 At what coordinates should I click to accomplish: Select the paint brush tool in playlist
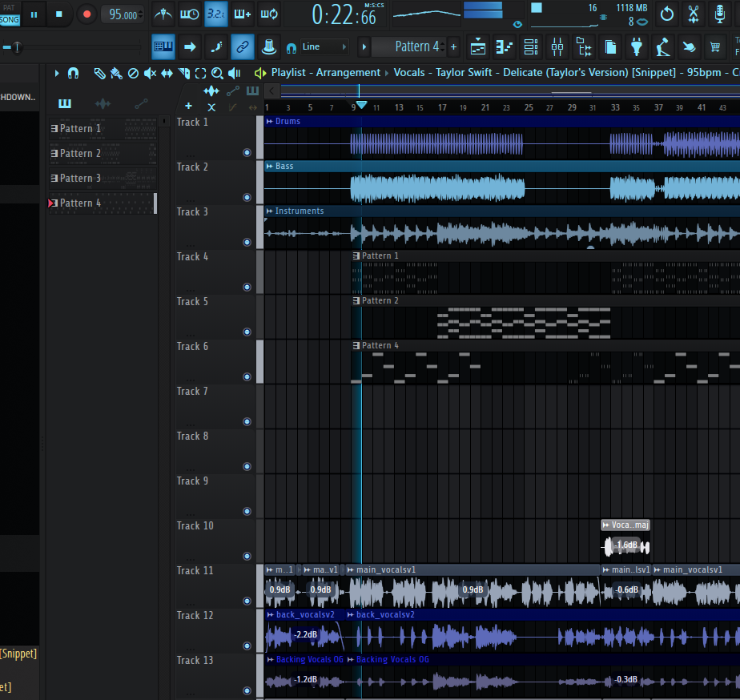click(x=115, y=74)
